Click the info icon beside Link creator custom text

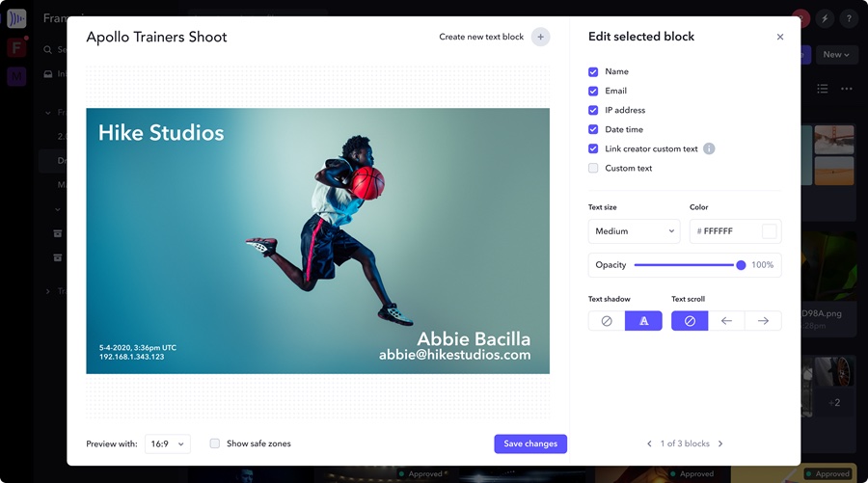point(709,148)
